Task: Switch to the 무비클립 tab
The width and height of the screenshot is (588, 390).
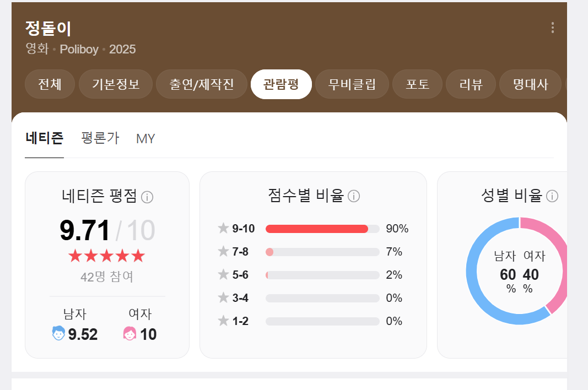Action: (x=352, y=84)
